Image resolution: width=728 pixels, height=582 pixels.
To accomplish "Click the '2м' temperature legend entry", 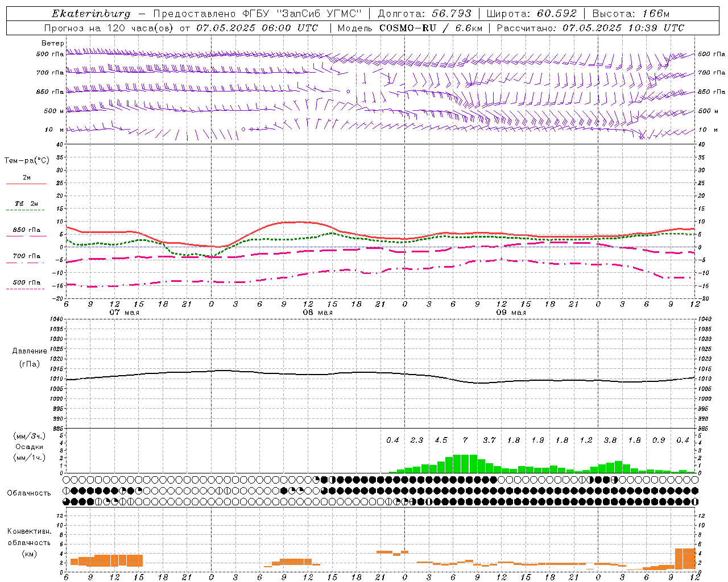I will click(27, 178).
